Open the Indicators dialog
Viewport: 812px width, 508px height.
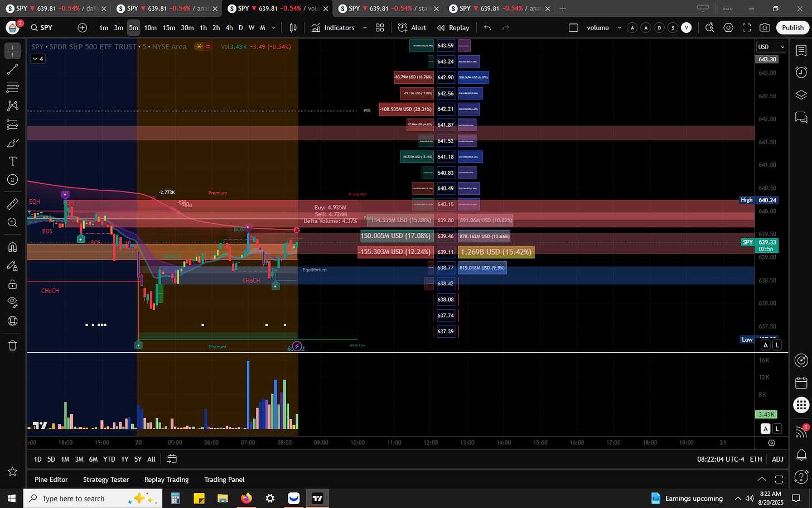coord(333,27)
